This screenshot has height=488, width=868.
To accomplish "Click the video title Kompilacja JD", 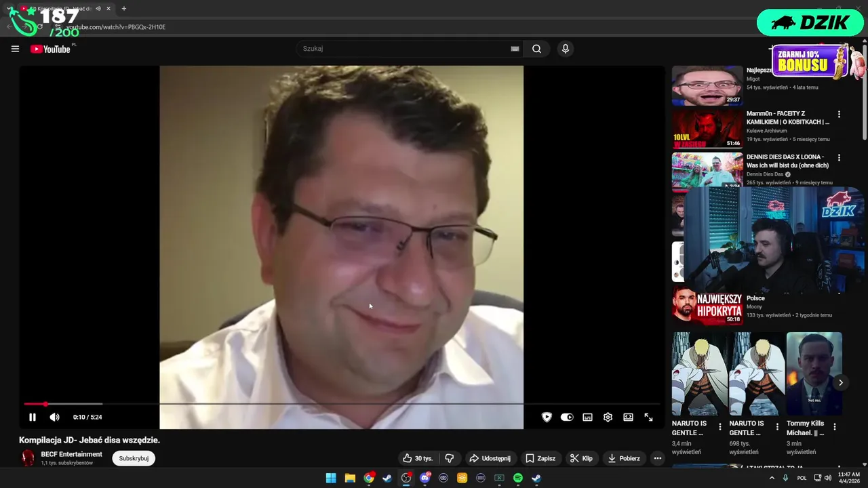I will pyautogui.click(x=90, y=440).
